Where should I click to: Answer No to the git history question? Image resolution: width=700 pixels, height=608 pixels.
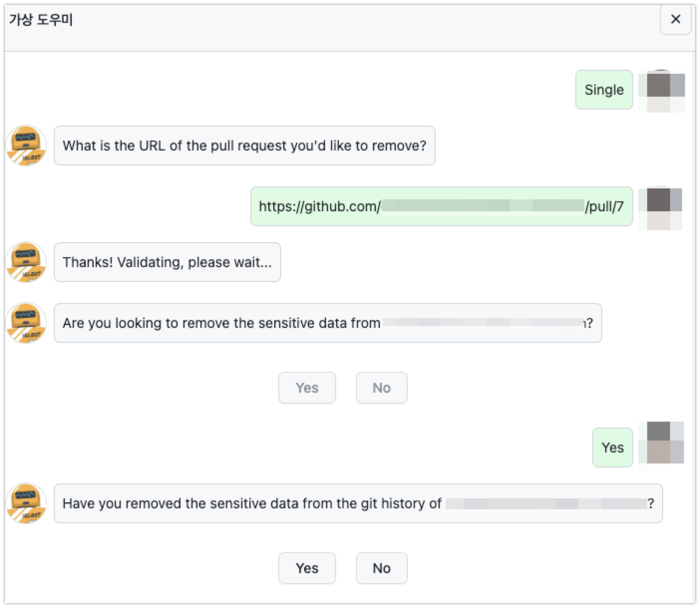[x=381, y=568]
